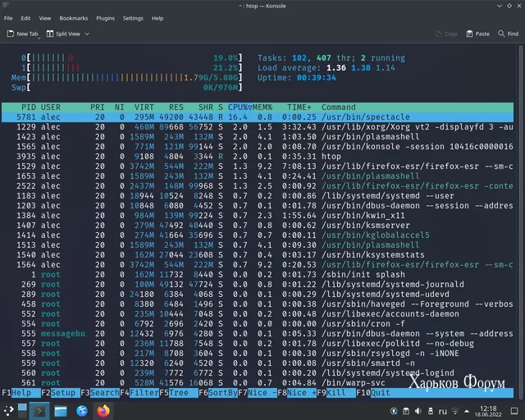The image size is (525, 420).
Task: Open the Settings menu
Action: (x=133, y=18)
